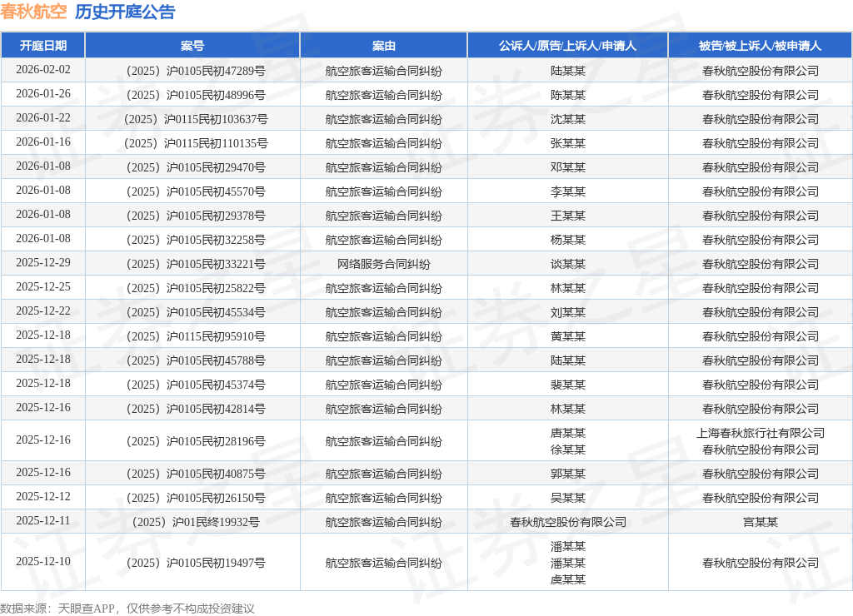
Task: Click case number 沪01民终19932号
Action: 216,522
